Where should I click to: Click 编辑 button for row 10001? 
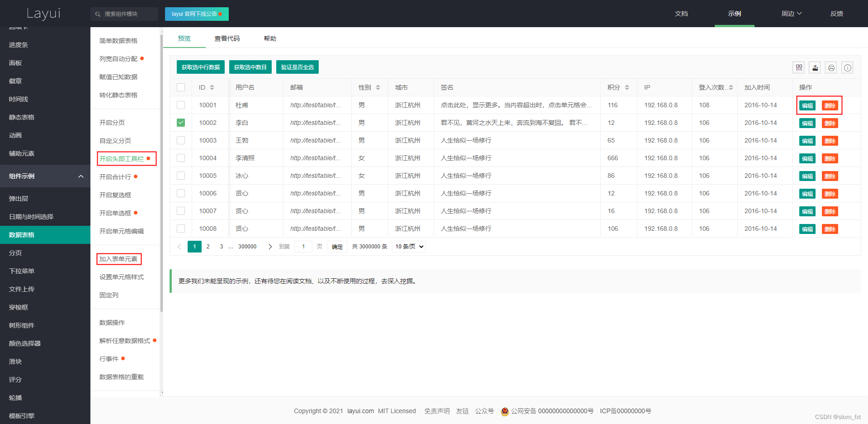(x=807, y=105)
